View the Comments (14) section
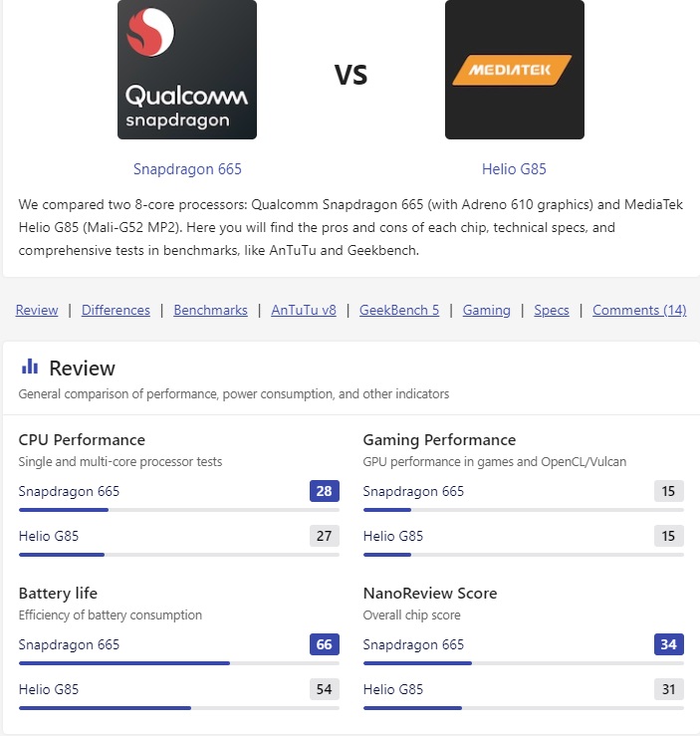Viewport: 700px width, 736px height. tap(639, 310)
